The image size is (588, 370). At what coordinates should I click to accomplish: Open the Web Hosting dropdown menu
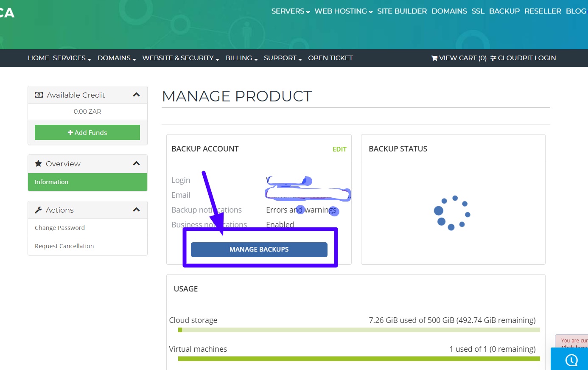click(344, 11)
